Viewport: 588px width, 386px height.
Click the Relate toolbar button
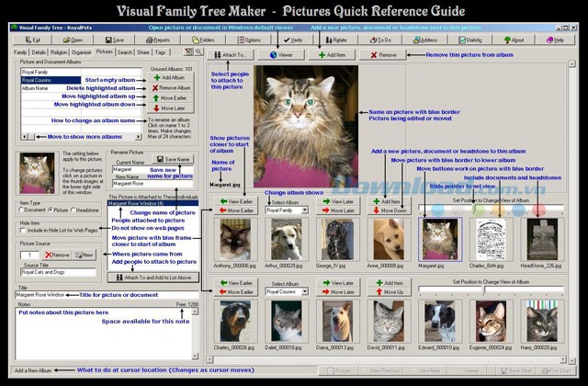click(x=335, y=40)
